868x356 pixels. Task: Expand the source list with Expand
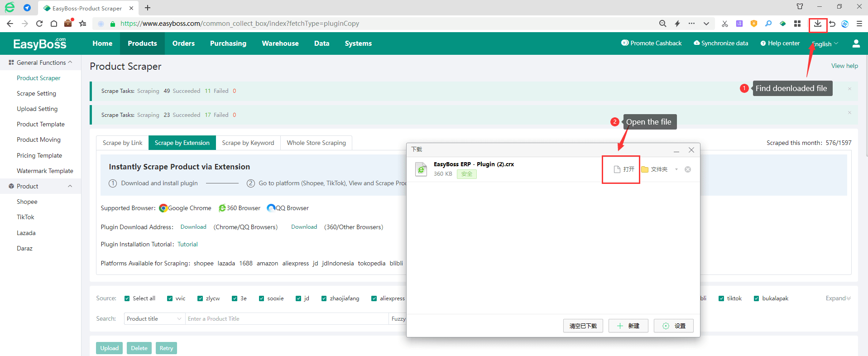tap(838, 298)
